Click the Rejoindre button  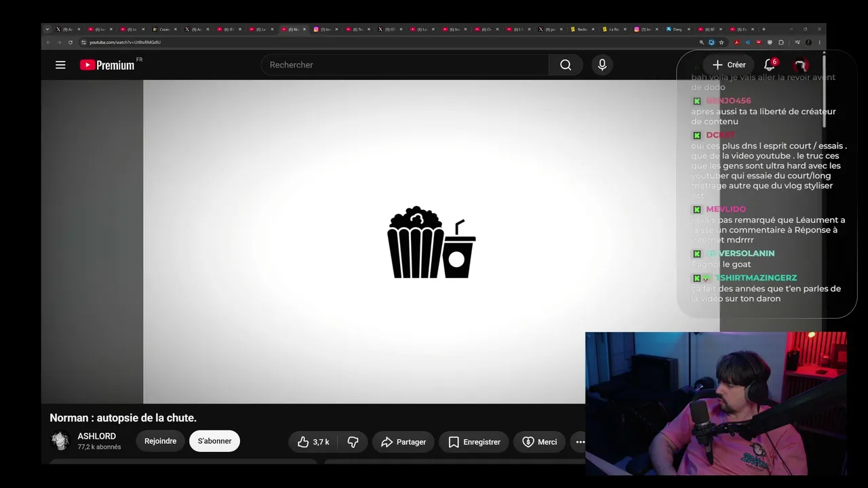click(x=160, y=441)
